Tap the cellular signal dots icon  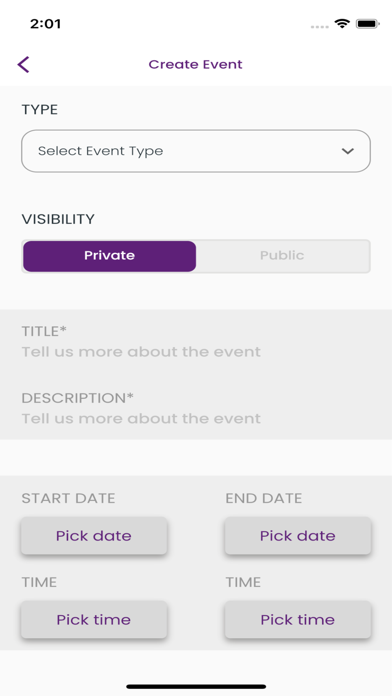click(320, 27)
